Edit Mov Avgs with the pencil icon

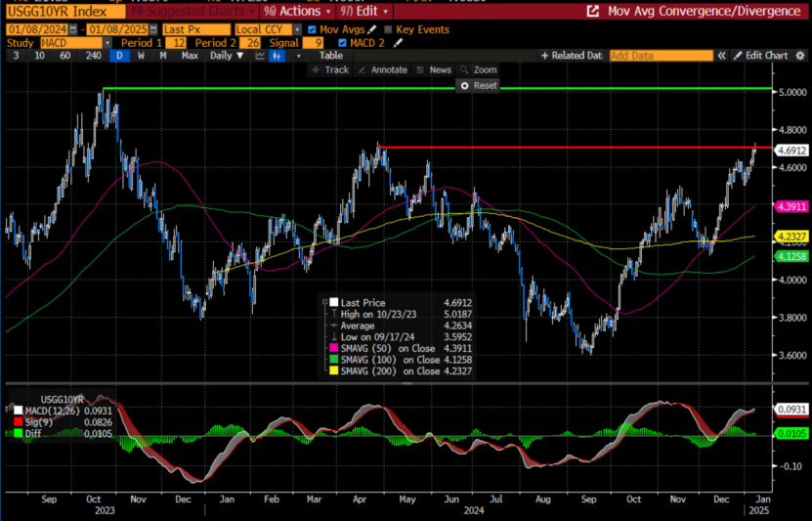373,29
